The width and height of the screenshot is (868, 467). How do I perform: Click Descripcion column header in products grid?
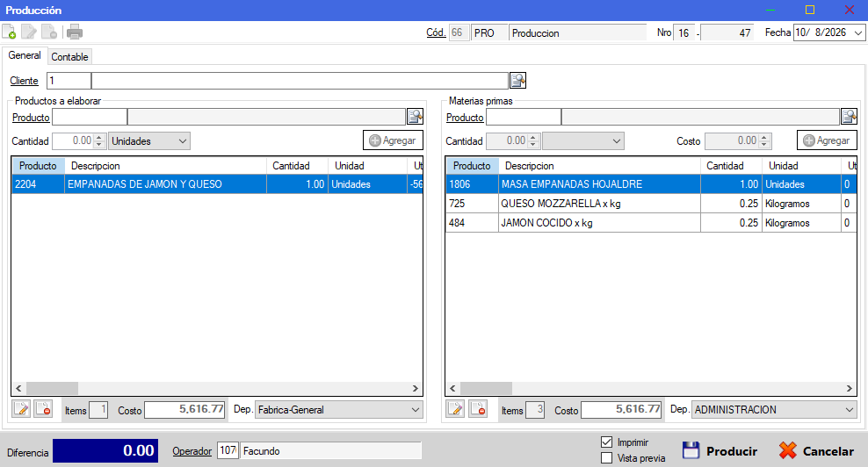165,166
